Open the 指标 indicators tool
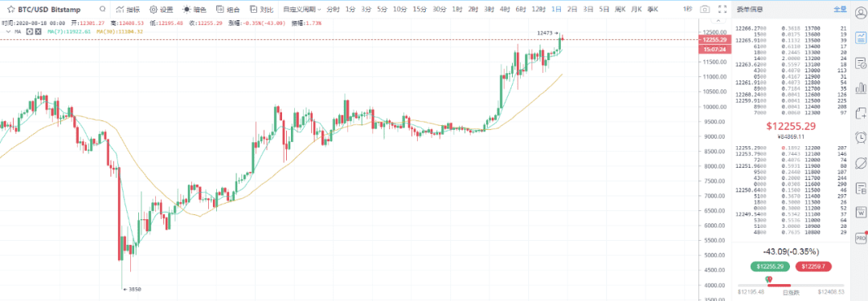The width and height of the screenshot is (868, 301). point(129,10)
